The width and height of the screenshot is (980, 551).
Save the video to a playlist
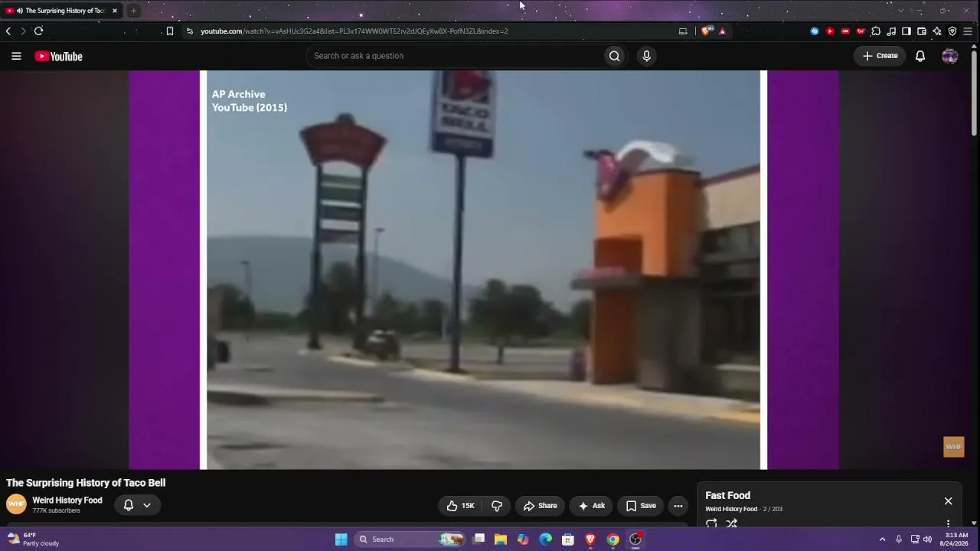pos(641,506)
